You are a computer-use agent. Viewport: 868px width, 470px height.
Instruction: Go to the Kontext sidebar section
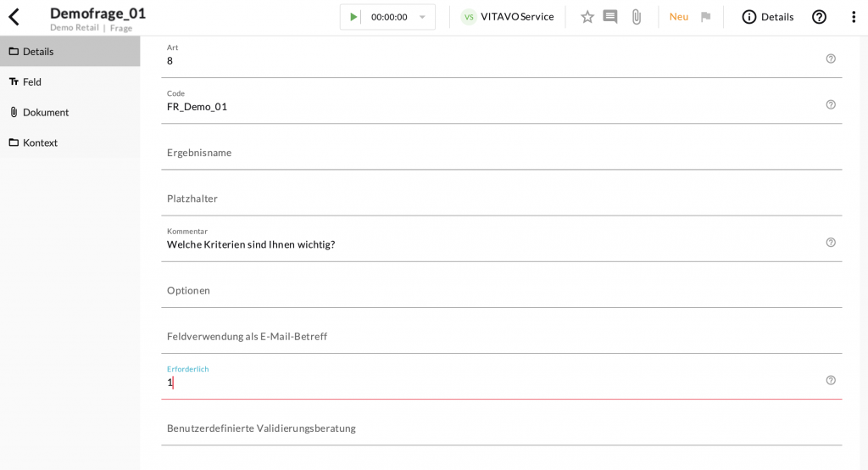pos(40,143)
